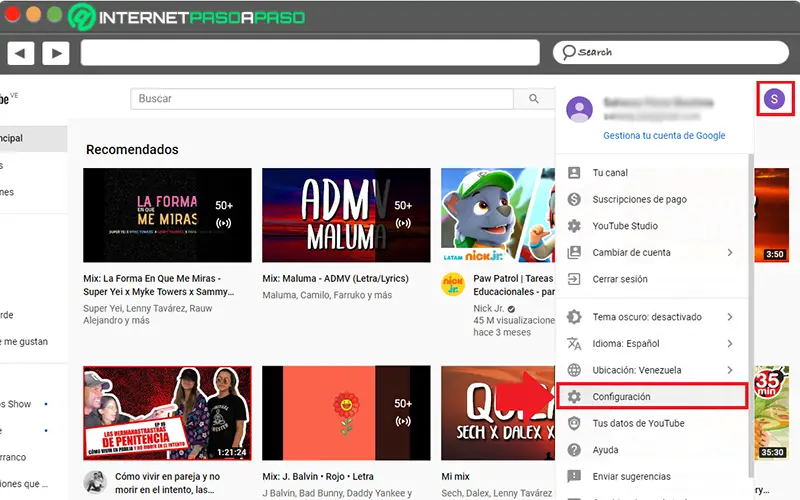The height and width of the screenshot is (500, 800).
Task: Click the Tus datos de YouTube shield icon
Action: 574,423
